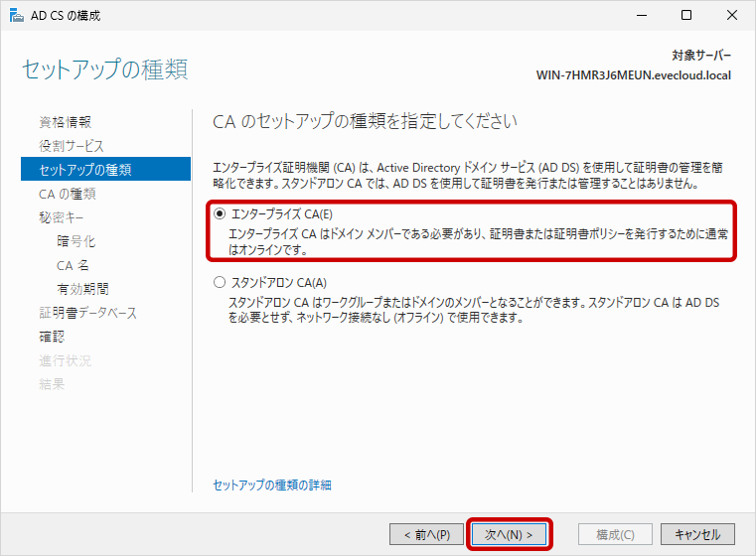The image size is (756, 556).
Task: Navigate to 証明書データベース step
Action: 87,313
